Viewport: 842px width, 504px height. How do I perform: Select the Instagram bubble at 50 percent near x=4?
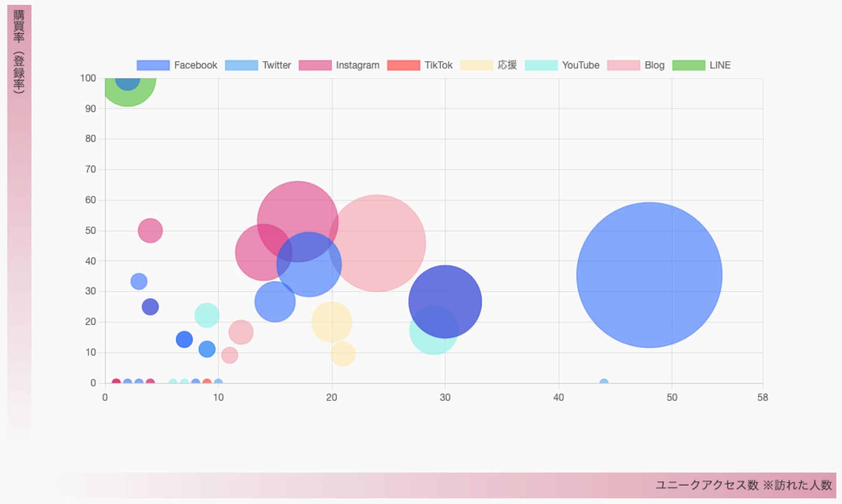pos(150,230)
